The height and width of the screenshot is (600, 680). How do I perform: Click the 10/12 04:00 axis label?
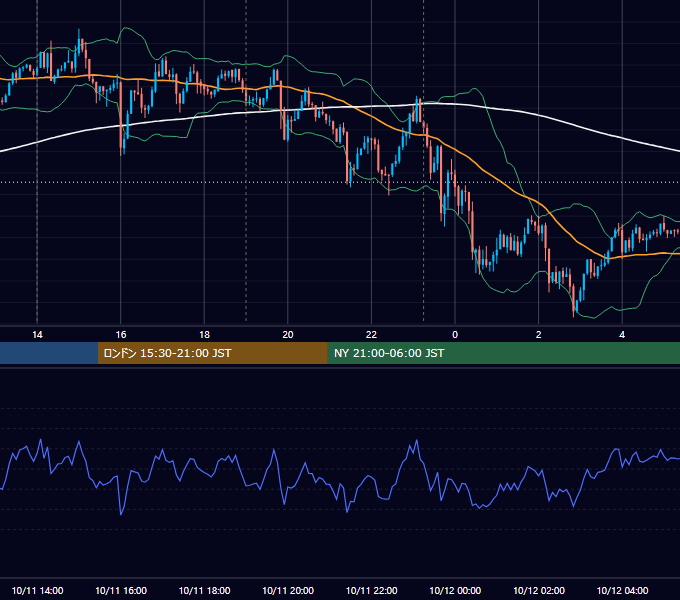[x=622, y=590]
